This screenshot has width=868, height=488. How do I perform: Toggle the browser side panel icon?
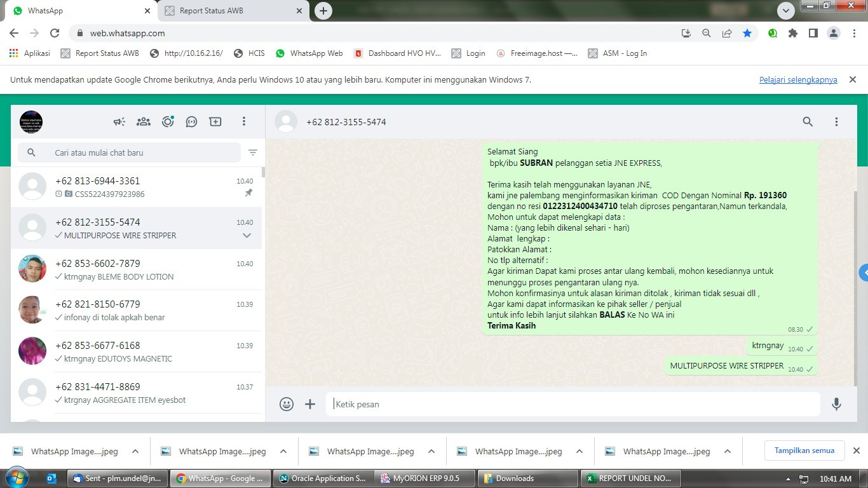tap(813, 33)
